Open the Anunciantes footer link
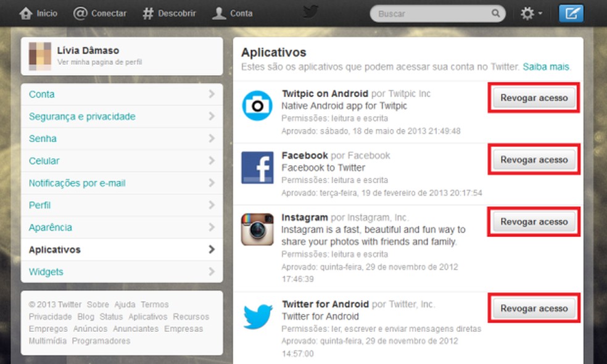 pyautogui.click(x=136, y=328)
